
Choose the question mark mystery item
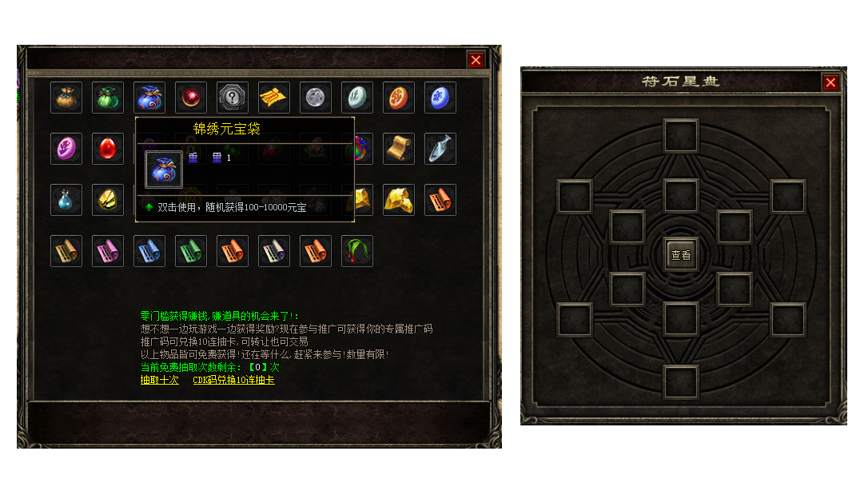(x=233, y=98)
